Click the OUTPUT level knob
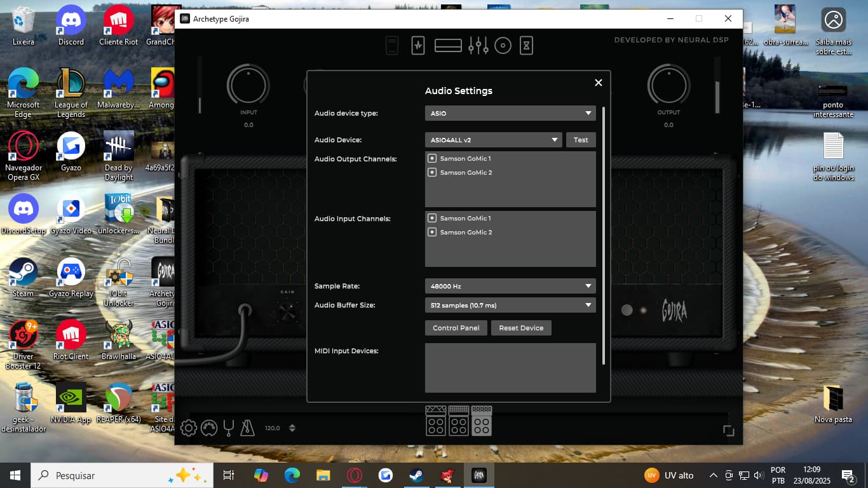 [x=668, y=85]
